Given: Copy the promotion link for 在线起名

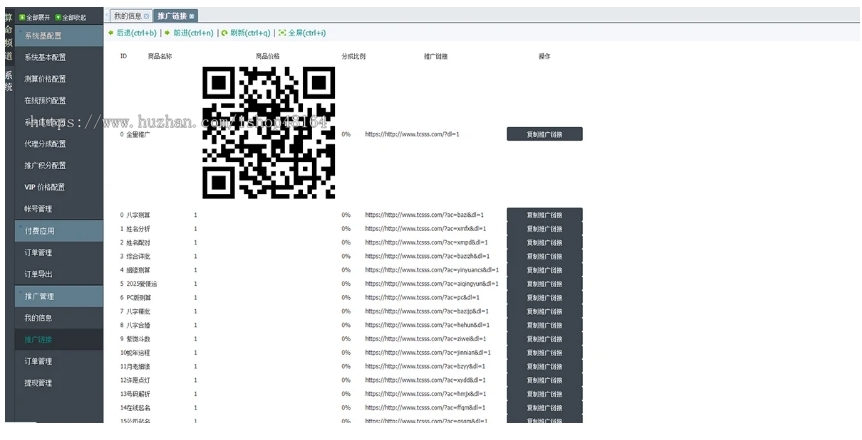Looking at the screenshot, I should [x=544, y=408].
